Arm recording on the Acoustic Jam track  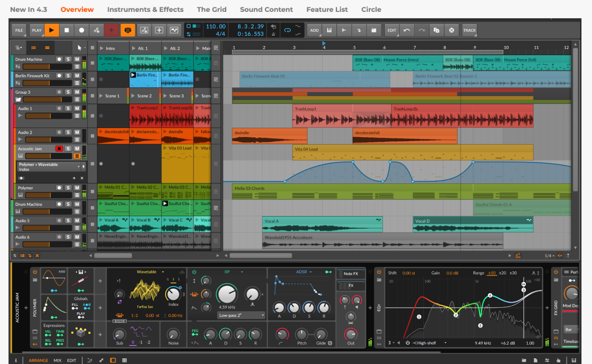tap(59, 148)
